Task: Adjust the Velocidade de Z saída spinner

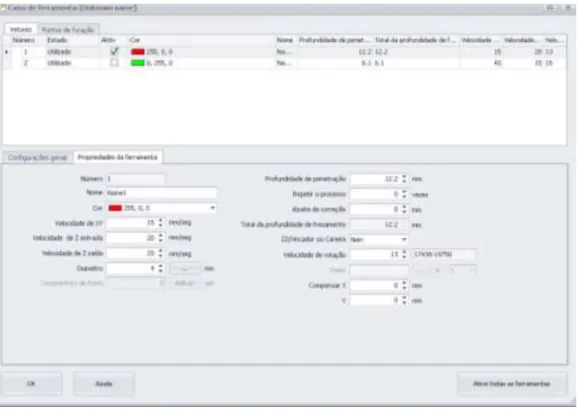Action: click(x=160, y=253)
